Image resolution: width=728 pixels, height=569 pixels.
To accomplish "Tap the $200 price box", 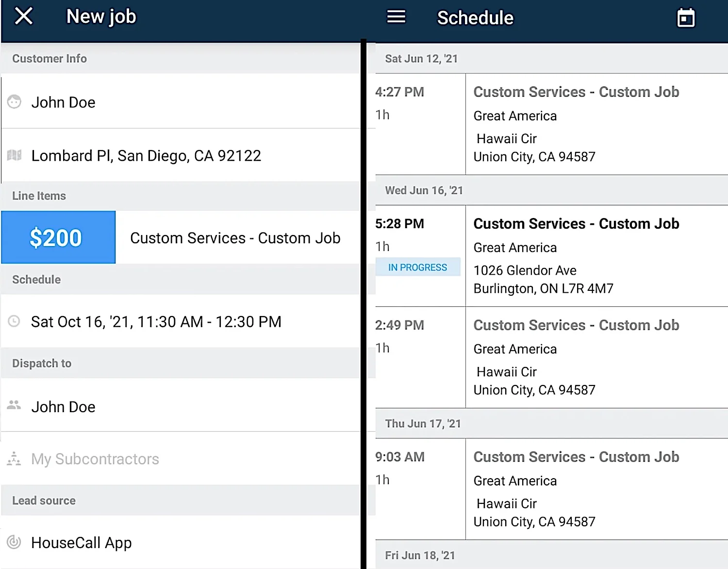I will point(58,237).
